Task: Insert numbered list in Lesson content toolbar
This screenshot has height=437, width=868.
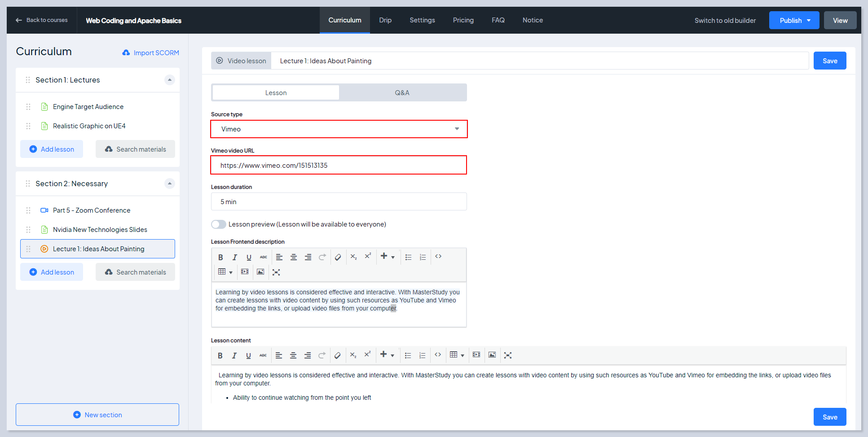Action: click(422, 355)
